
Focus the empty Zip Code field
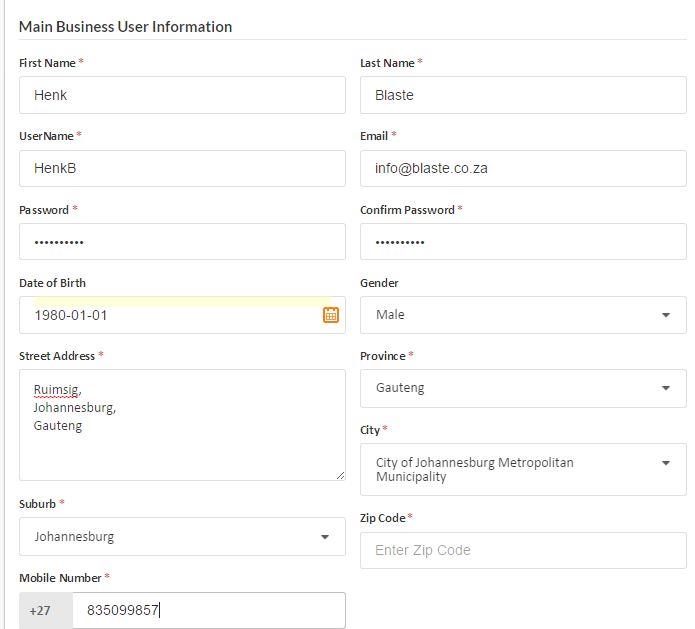[x=523, y=550]
